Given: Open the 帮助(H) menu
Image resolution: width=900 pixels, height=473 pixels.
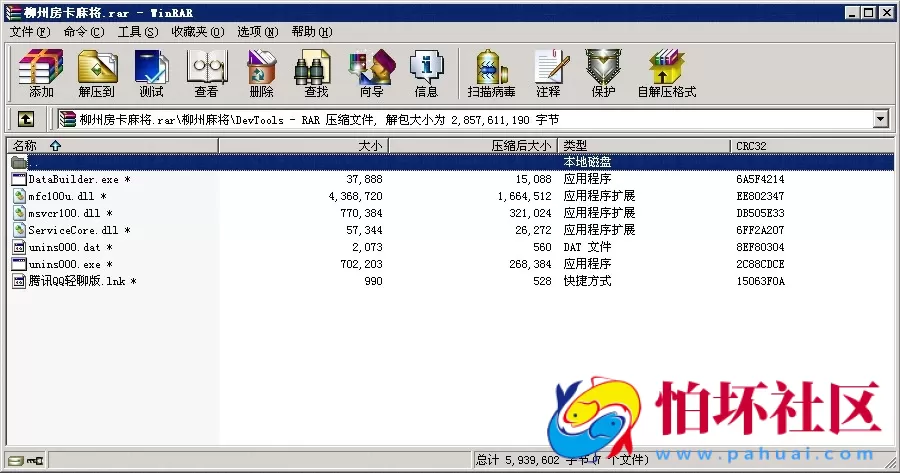Looking at the screenshot, I should (312, 32).
